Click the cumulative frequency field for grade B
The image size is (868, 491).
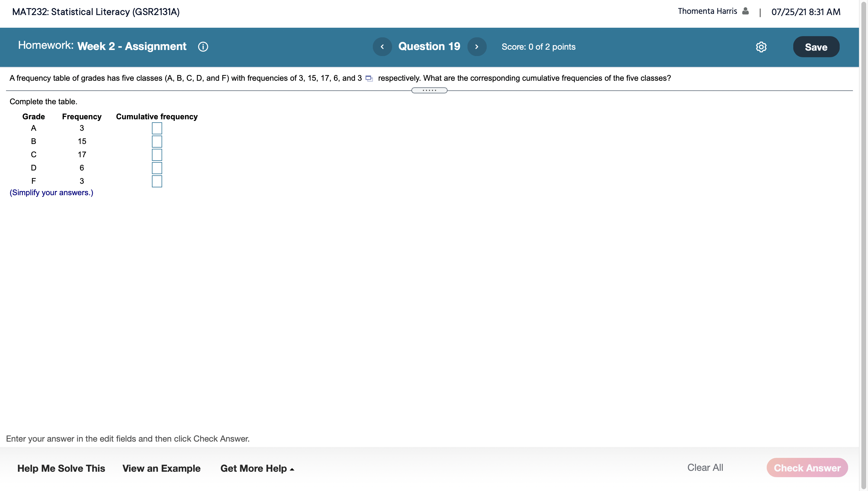point(157,141)
